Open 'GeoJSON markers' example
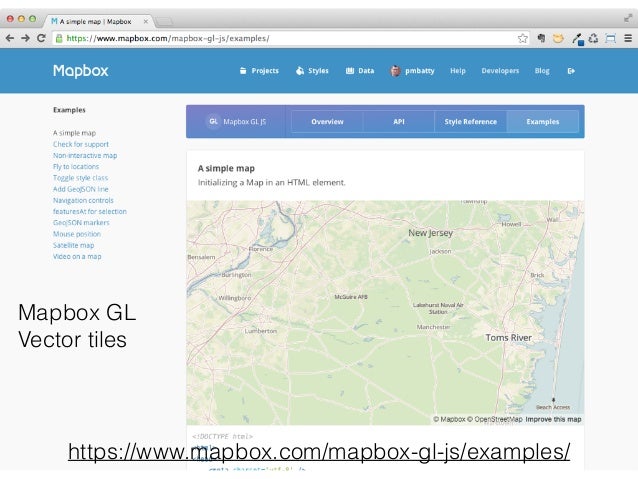This screenshot has height=479, width=638. (x=81, y=223)
